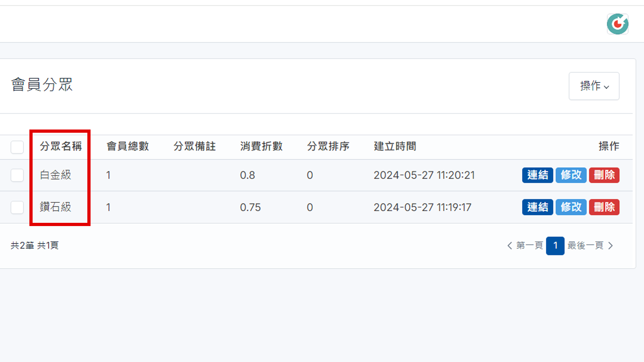The height and width of the screenshot is (362, 644).
Task: Click 分眾排序 column header
Action: pyautogui.click(x=328, y=146)
